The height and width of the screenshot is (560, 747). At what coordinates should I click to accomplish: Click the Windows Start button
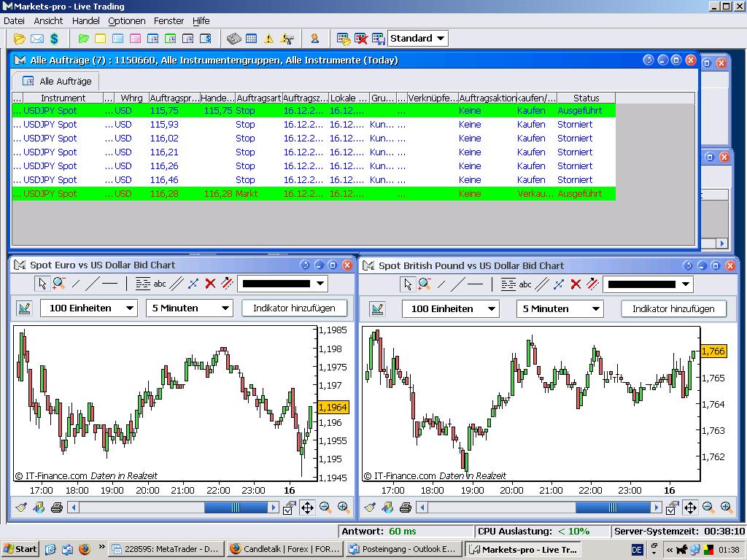coord(20,549)
